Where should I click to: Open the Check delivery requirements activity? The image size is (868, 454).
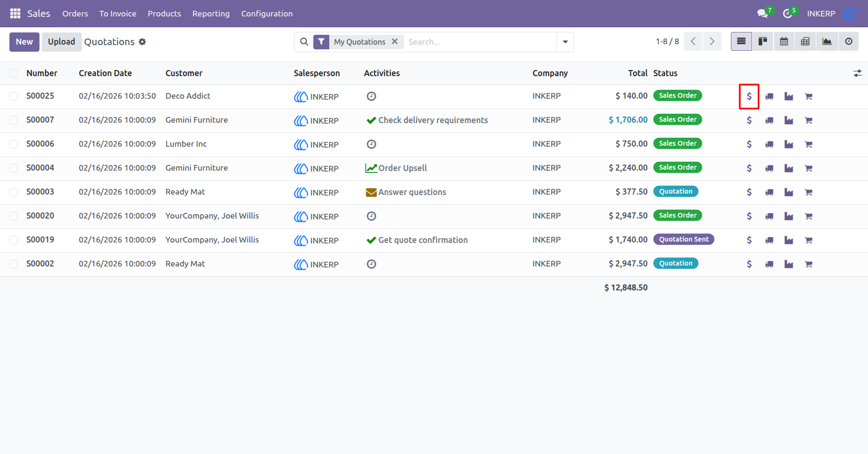click(x=427, y=120)
